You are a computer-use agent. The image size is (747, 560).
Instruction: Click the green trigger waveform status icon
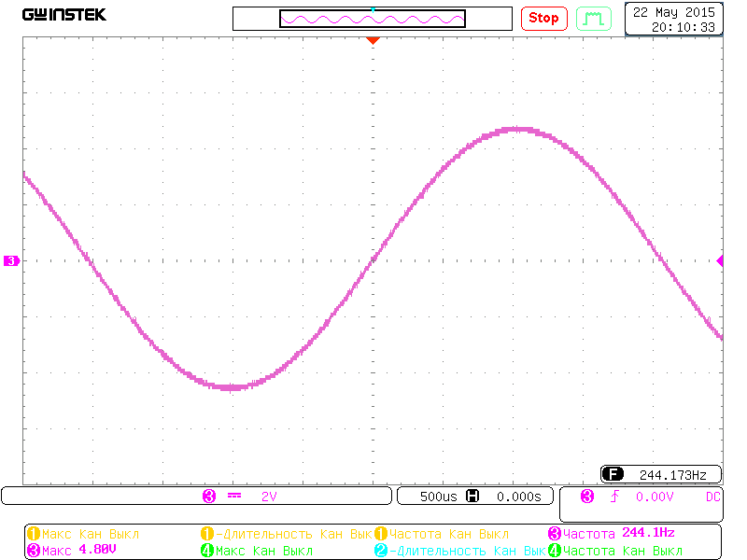[x=594, y=18]
